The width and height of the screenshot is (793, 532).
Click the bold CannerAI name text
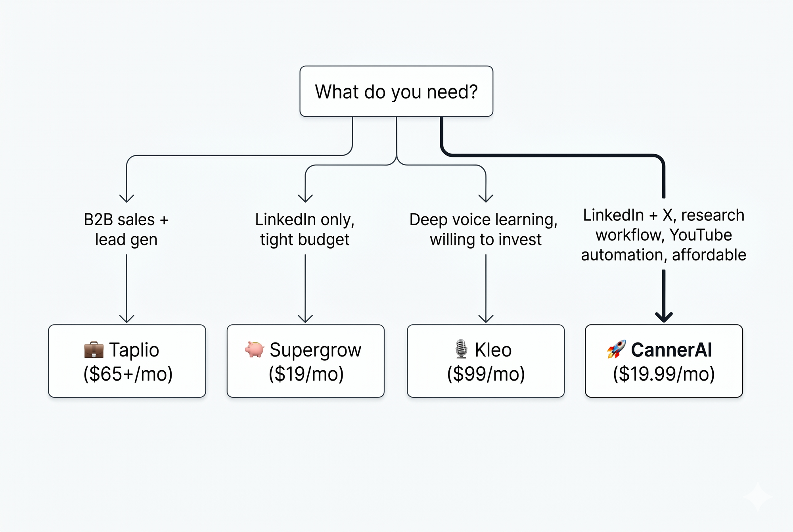click(x=671, y=350)
